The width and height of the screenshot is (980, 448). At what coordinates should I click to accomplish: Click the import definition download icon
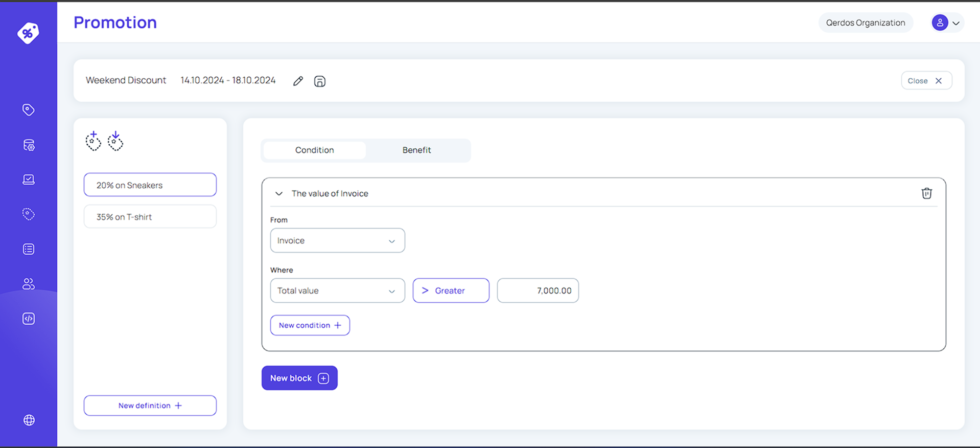click(115, 141)
